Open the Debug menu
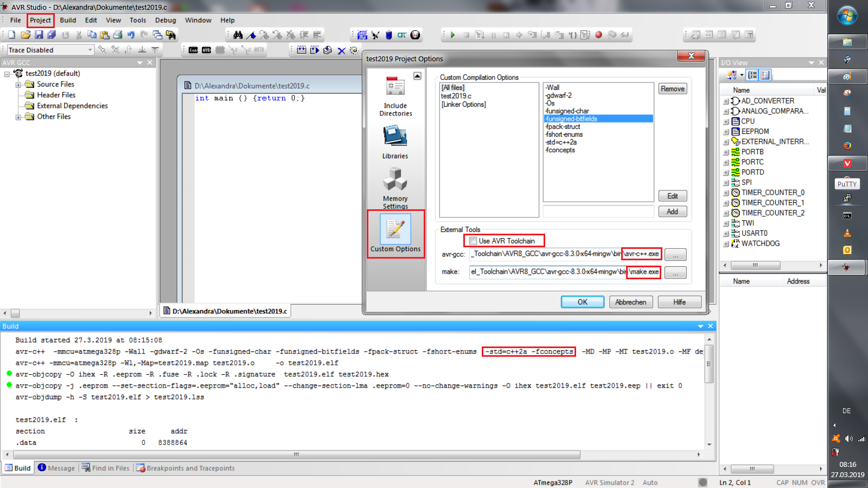 [165, 20]
